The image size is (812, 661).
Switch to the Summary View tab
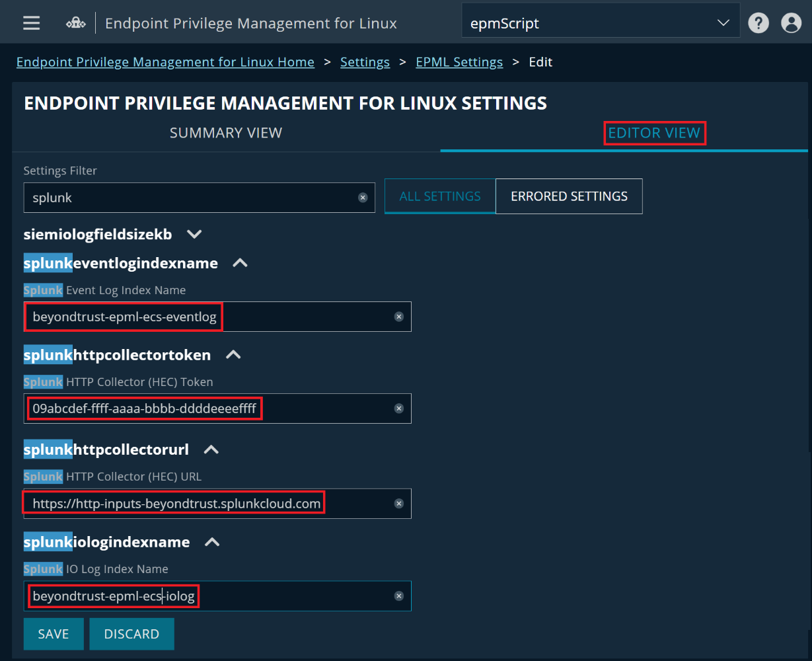coord(226,132)
